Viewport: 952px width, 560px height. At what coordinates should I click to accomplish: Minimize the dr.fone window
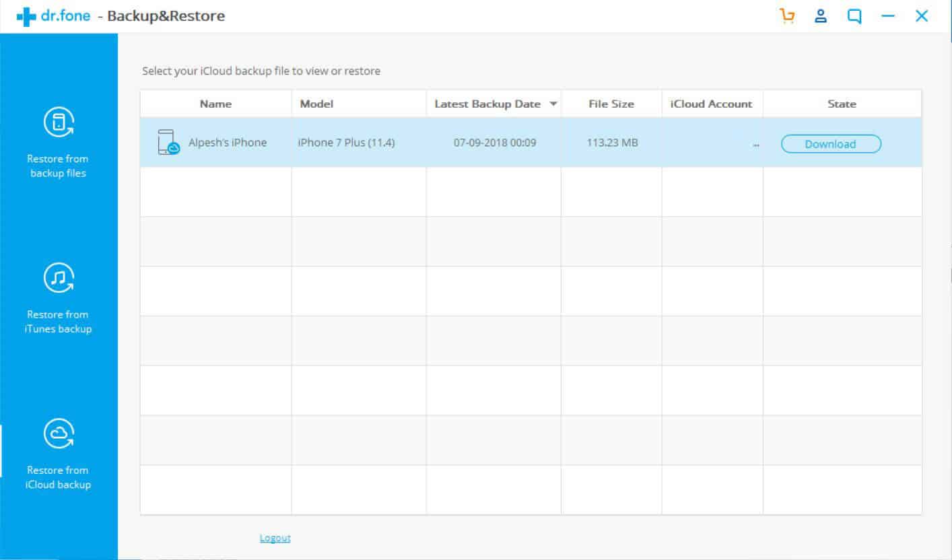coord(888,16)
